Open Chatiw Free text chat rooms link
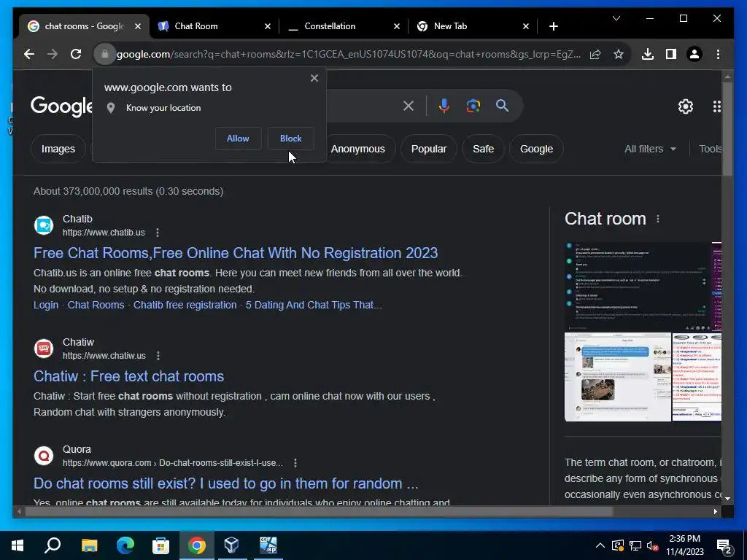 pos(128,376)
